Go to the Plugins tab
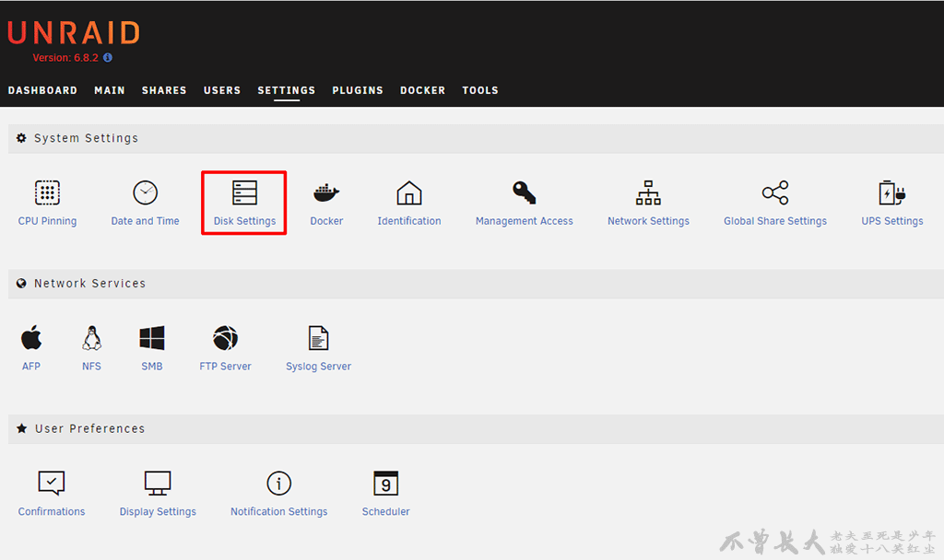The width and height of the screenshot is (944, 560). [358, 90]
